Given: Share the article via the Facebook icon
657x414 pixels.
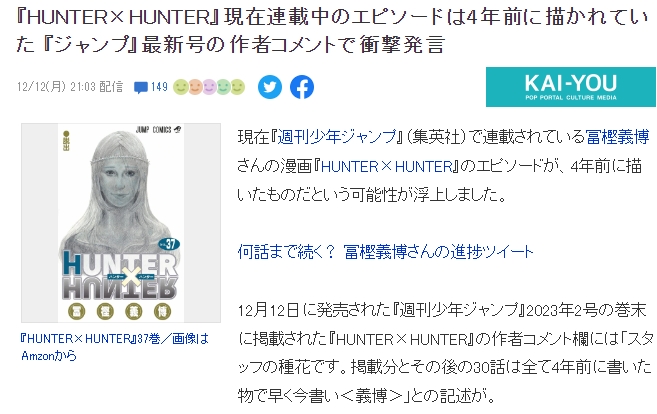Looking at the screenshot, I should point(302,87).
